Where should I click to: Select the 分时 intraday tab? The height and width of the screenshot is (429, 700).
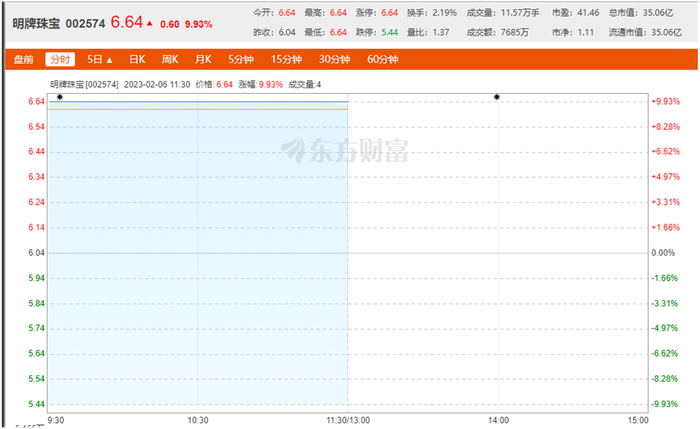point(60,59)
